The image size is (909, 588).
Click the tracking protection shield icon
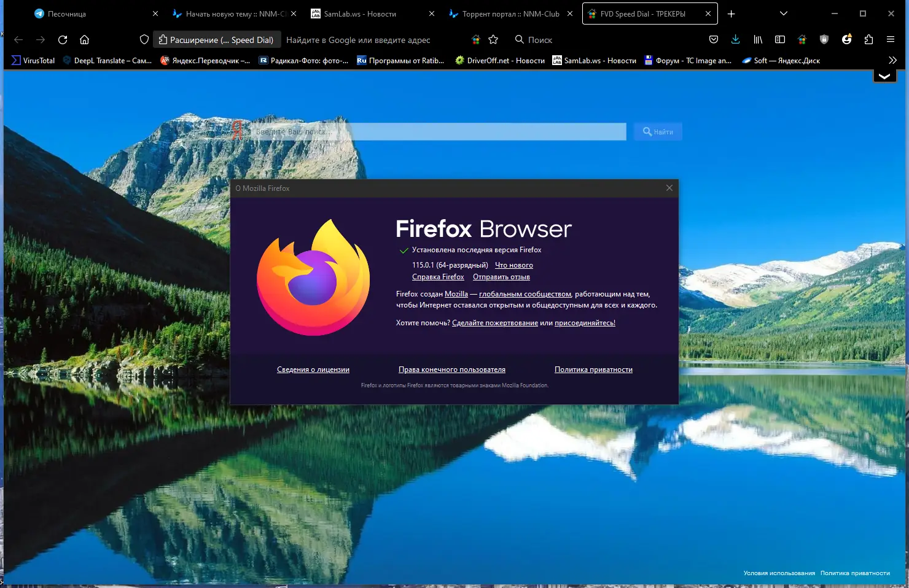pyautogui.click(x=144, y=40)
